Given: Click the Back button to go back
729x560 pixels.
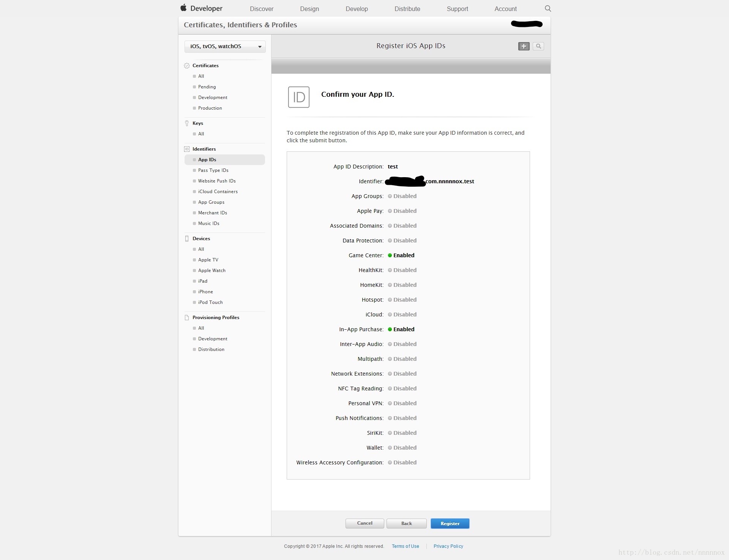Looking at the screenshot, I should coord(407,523).
